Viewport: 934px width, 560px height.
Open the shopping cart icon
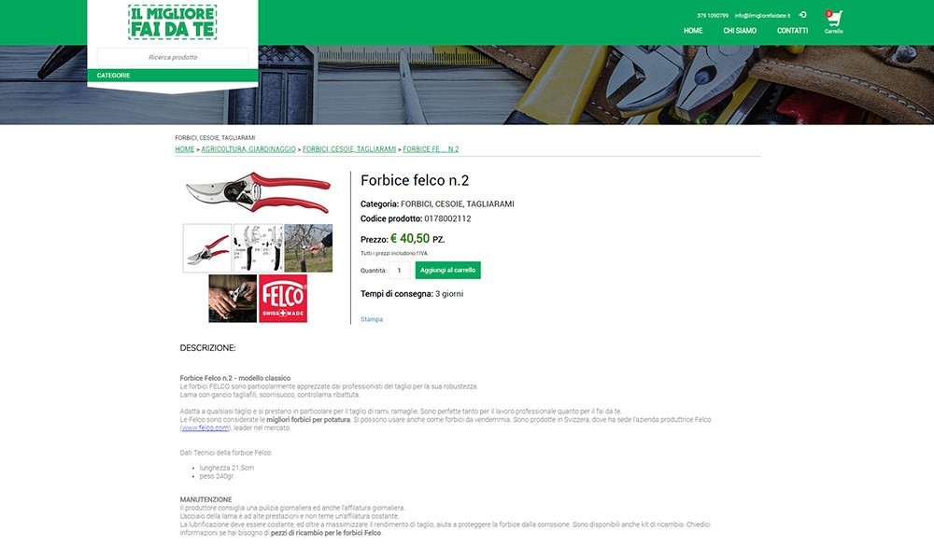(x=833, y=20)
